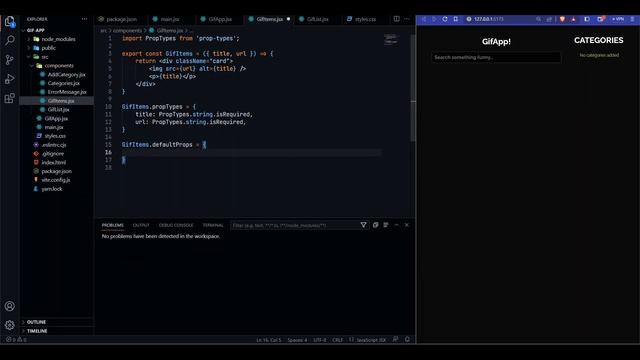Go back in the browser
This screenshot has height=360, width=640.
(424, 19)
